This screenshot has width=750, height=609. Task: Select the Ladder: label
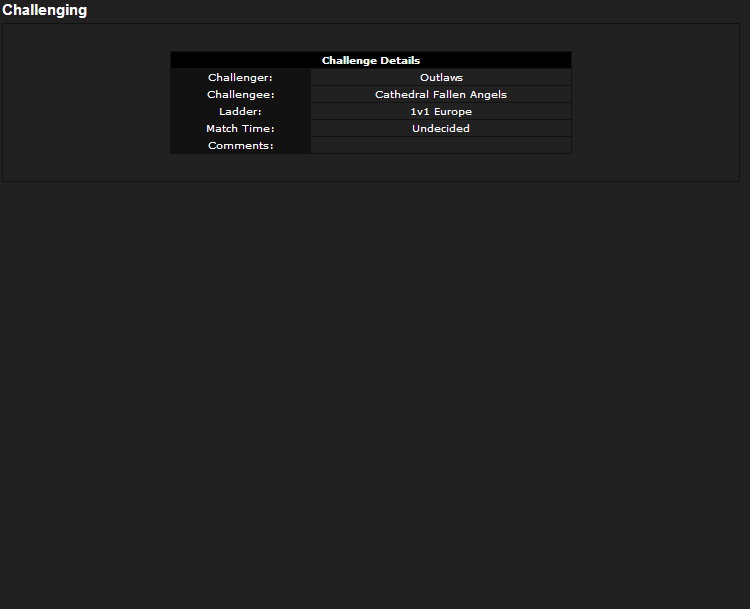coord(240,111)
